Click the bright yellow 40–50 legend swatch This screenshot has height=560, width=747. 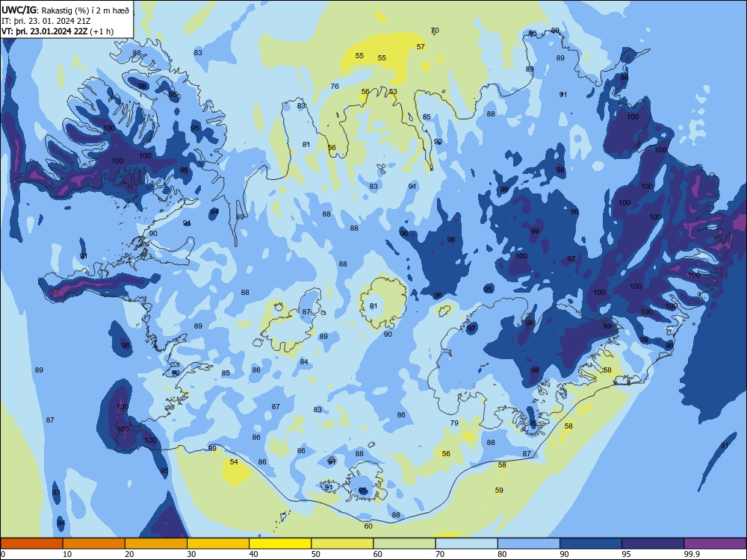click(280, 544)
